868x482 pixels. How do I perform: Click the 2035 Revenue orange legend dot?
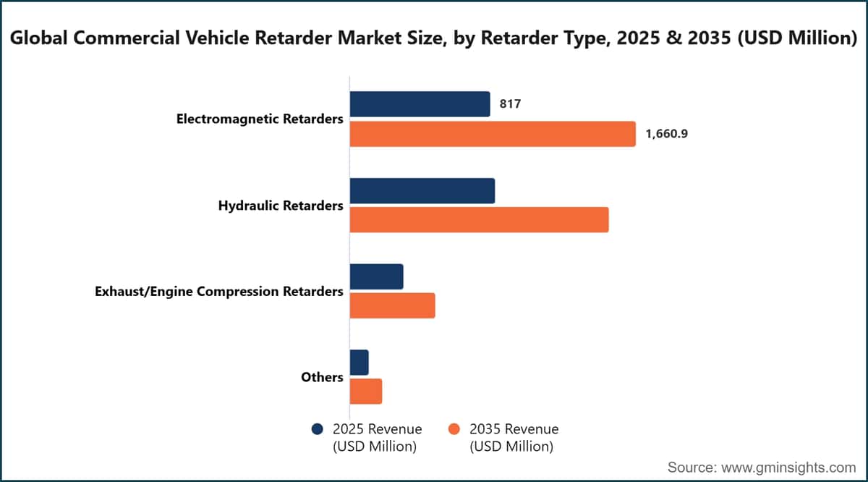[454, 429]
